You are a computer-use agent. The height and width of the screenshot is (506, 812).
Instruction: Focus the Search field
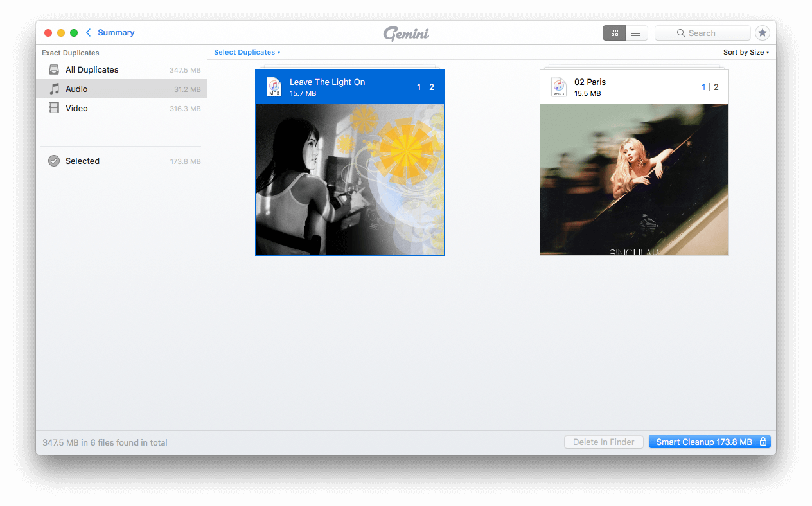703,33
